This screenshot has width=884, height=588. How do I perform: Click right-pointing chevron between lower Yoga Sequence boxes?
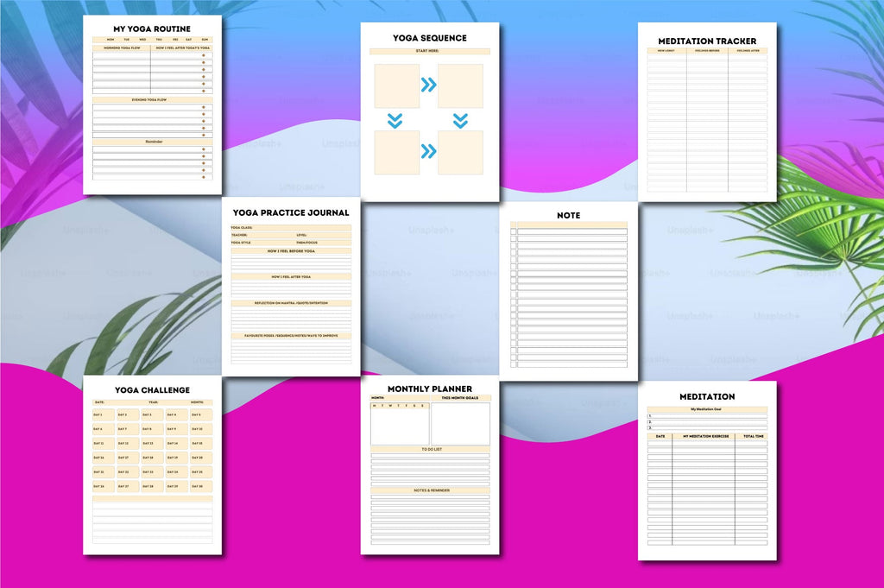point(428,151)
